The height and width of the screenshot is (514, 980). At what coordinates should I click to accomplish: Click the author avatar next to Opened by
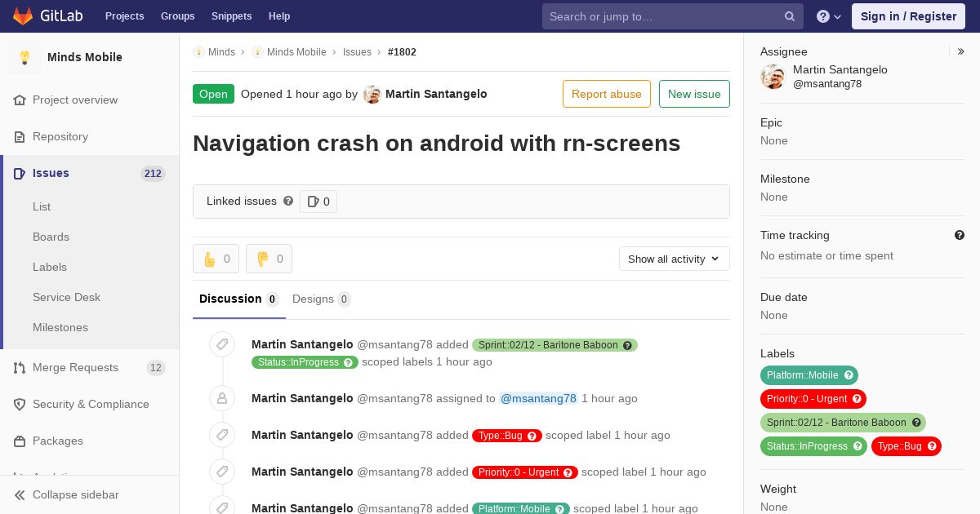(x=372, y=94)
